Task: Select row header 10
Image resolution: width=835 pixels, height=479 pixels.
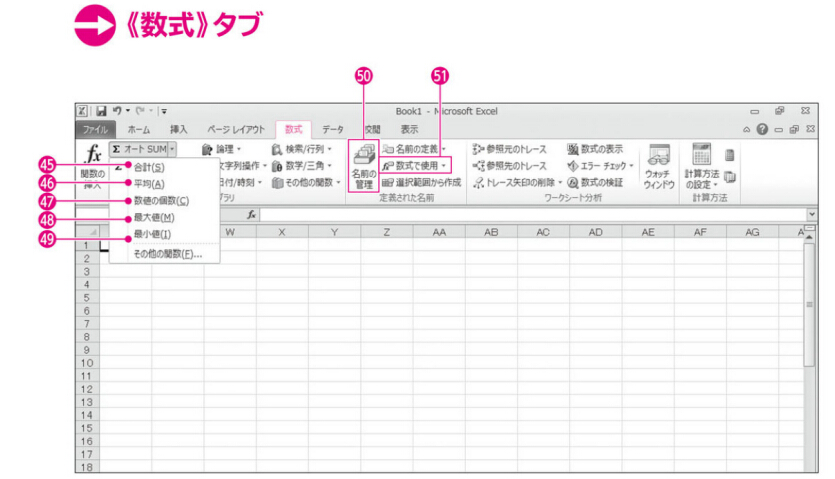Action: pos(87,363)
